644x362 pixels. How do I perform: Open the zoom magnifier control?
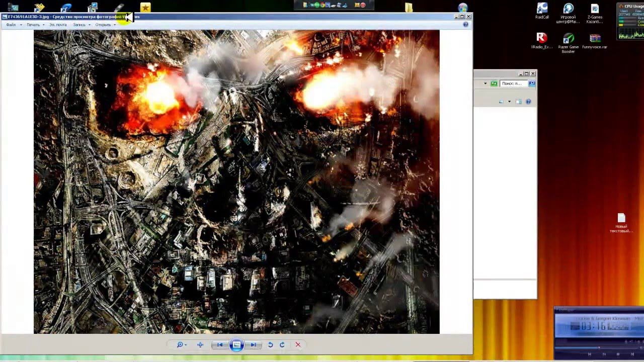click(x=182, y=344)
